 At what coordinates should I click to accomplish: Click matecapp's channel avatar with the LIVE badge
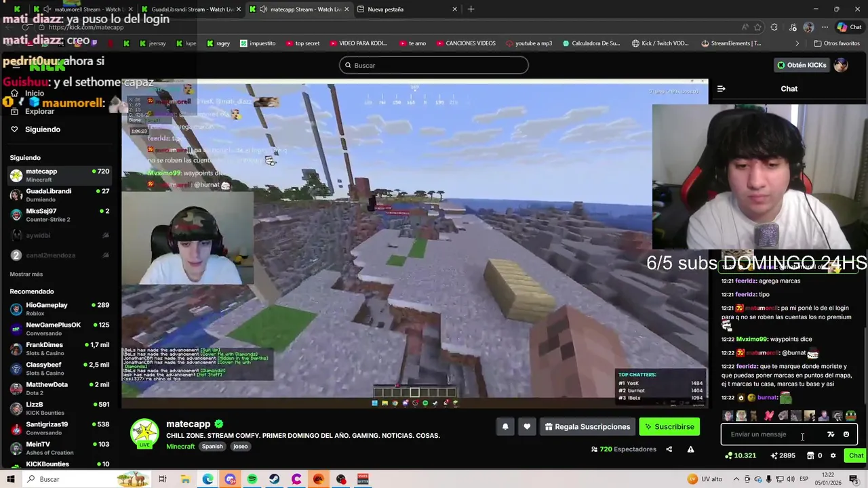(x=144, y=434)
